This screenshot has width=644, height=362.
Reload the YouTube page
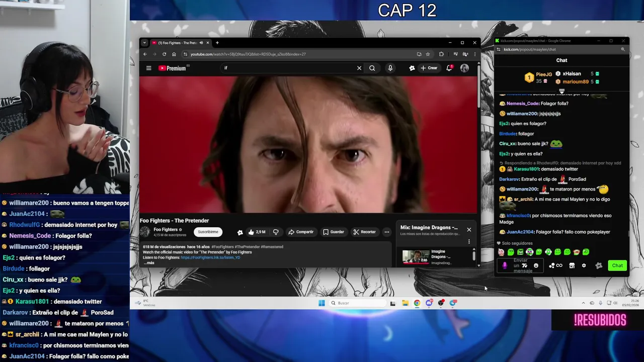tap(164, 54)
